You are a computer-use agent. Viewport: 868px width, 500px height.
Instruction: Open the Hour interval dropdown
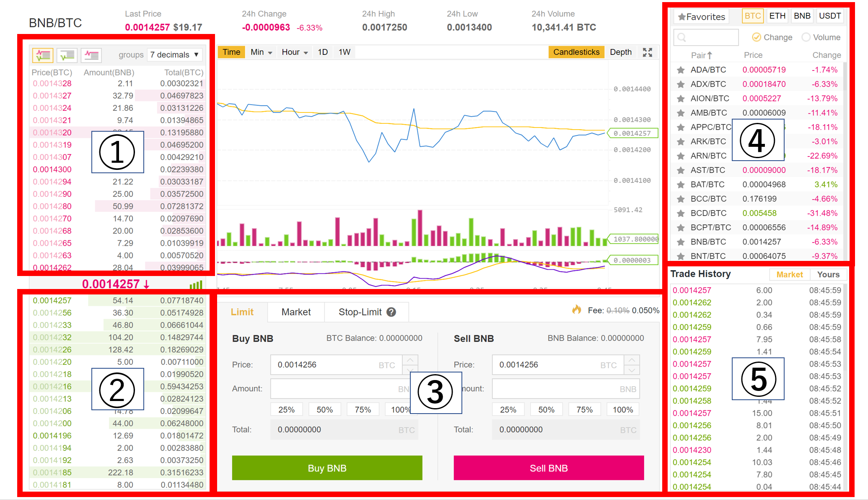(x=295, y=52)
